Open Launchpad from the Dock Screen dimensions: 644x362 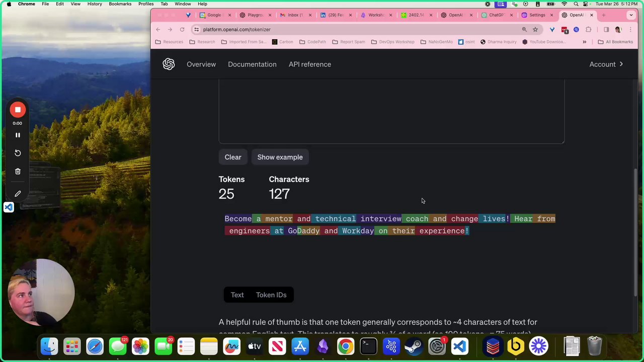pyautogui.click(x=72, y=346)
